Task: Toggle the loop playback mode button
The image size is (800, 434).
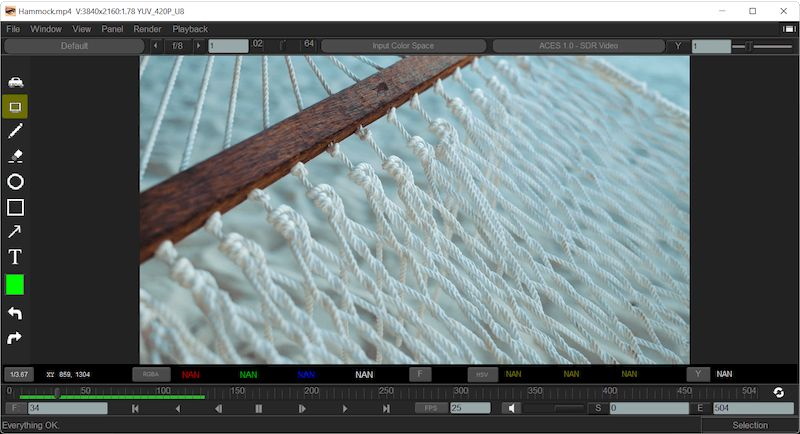Action: (778, 392)
